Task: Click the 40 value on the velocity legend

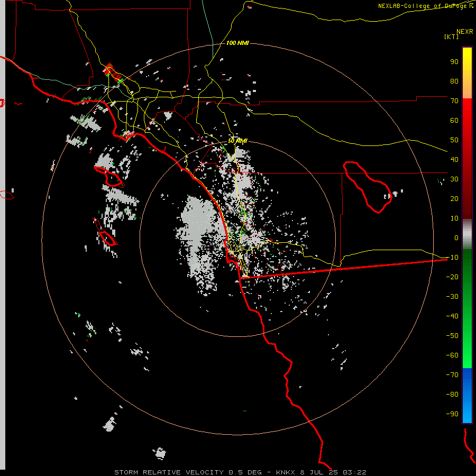Action: tap(454, 159)
